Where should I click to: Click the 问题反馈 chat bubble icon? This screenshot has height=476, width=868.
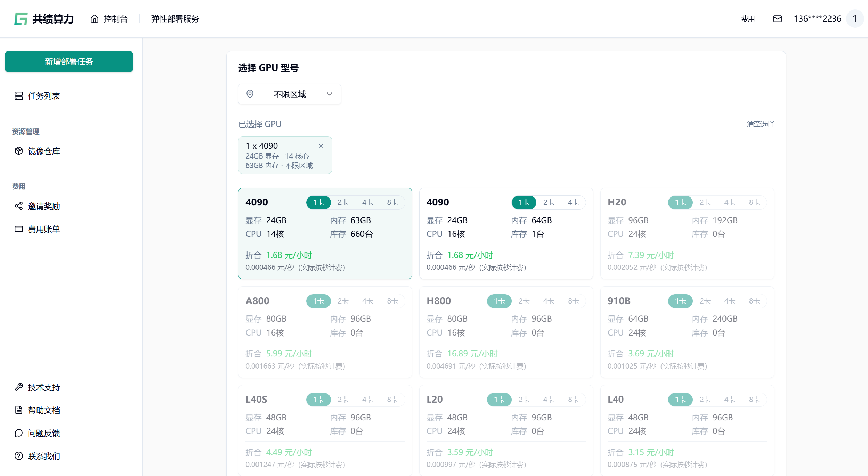coord(19,433)
